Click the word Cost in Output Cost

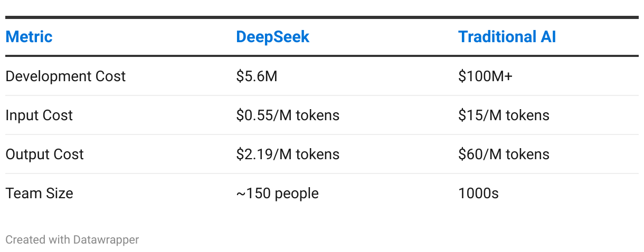[x=67, y=154]
